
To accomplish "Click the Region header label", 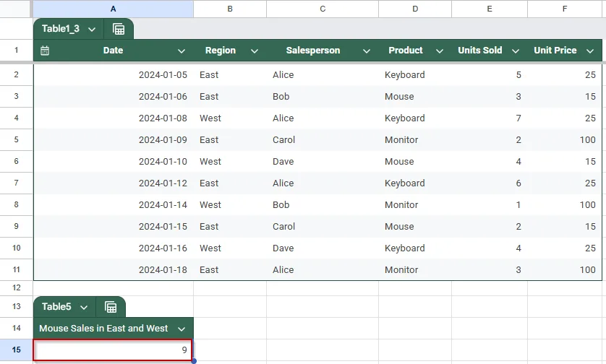I will click(x=221, y=51).
